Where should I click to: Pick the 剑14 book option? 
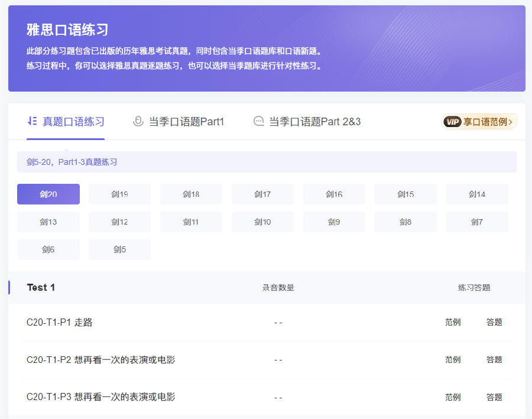[x=477, y=194]
